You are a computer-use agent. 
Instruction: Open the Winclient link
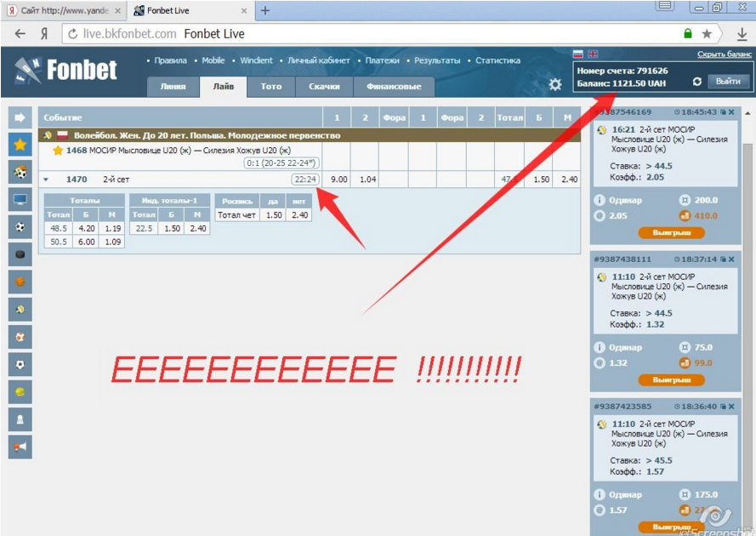point(256,60)
